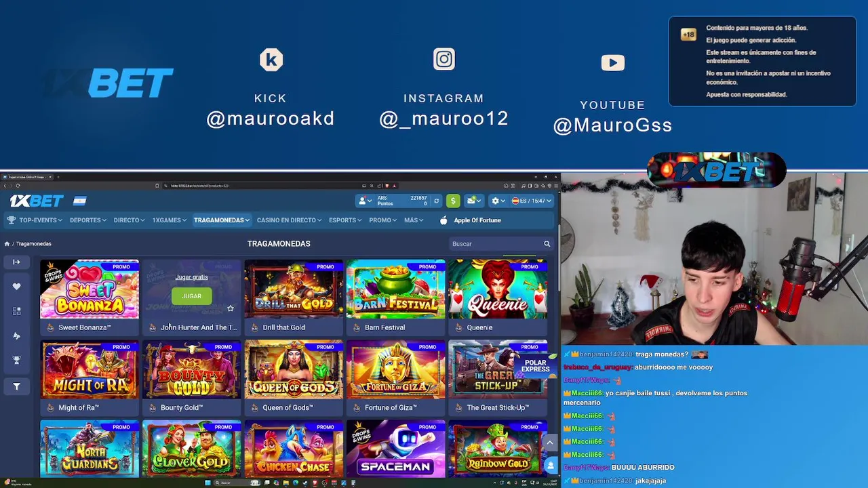Open the Chicken Chase thumbnail

pyautogui.click(x=294, y=449)
